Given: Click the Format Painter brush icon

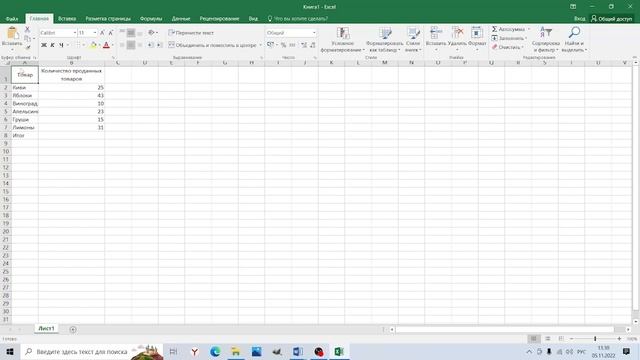Looking at the screenshot, I should 27,47.
